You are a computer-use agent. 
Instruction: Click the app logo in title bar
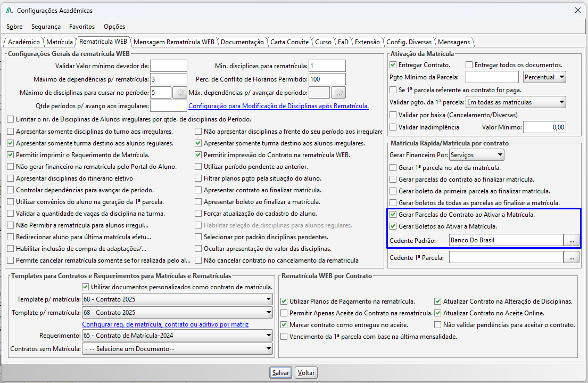coord(10,11)
